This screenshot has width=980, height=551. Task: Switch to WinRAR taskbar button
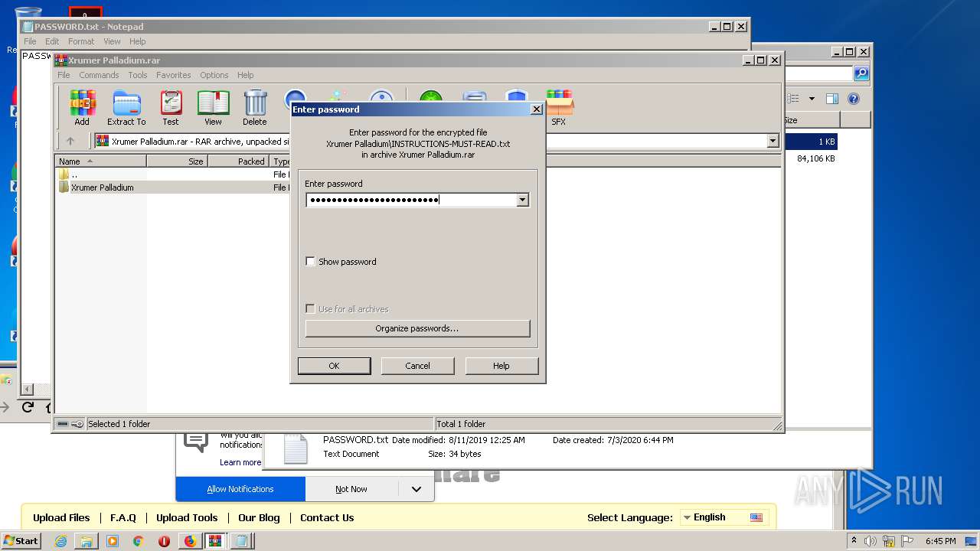pos(215,541)
